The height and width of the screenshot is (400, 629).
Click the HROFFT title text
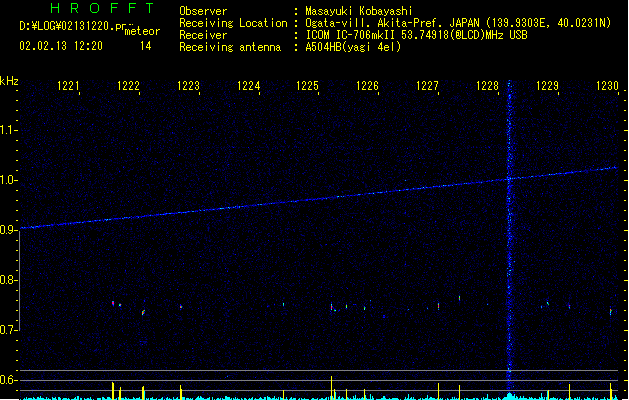click(x=102, y=8)
